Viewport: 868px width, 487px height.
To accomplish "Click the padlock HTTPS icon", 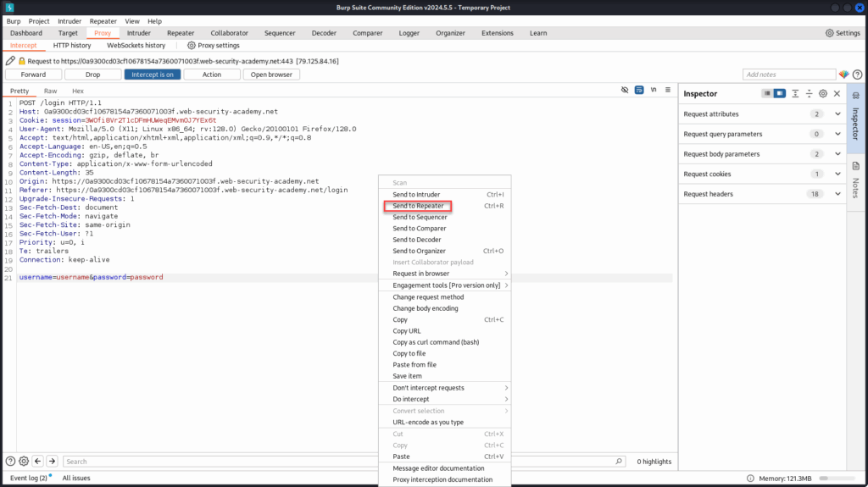I will pyautogui.click(x=21, y=61).
